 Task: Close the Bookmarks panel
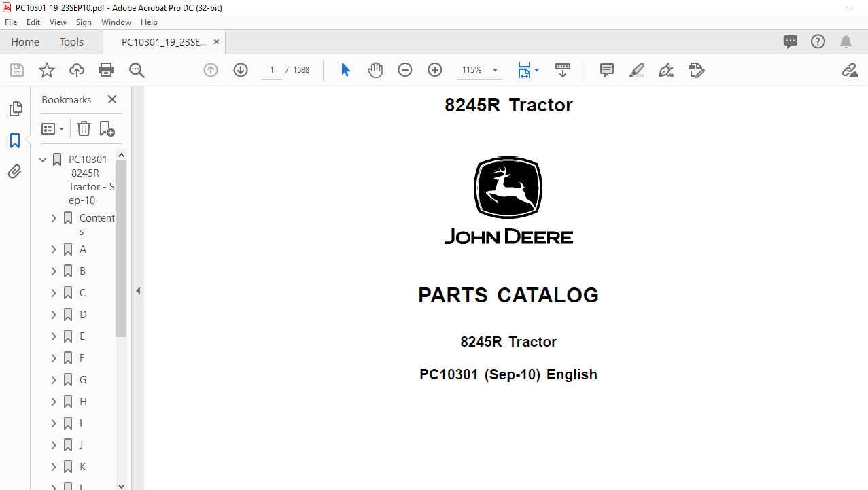click(x=112, y=99)
